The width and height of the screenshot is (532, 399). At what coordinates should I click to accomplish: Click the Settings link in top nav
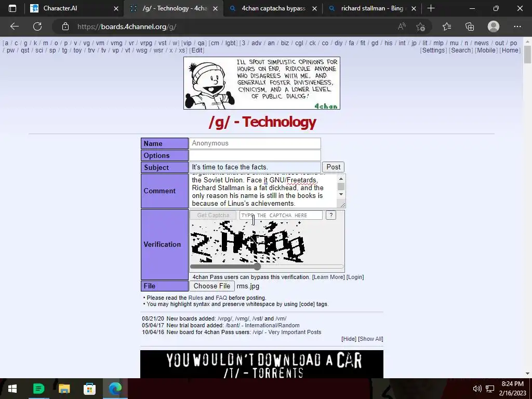pyautogui.click(x=433, y=50)
